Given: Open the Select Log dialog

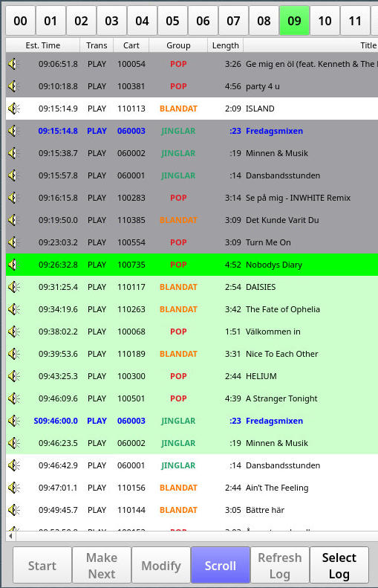Looking at the screenshot, I should [339, 566].
